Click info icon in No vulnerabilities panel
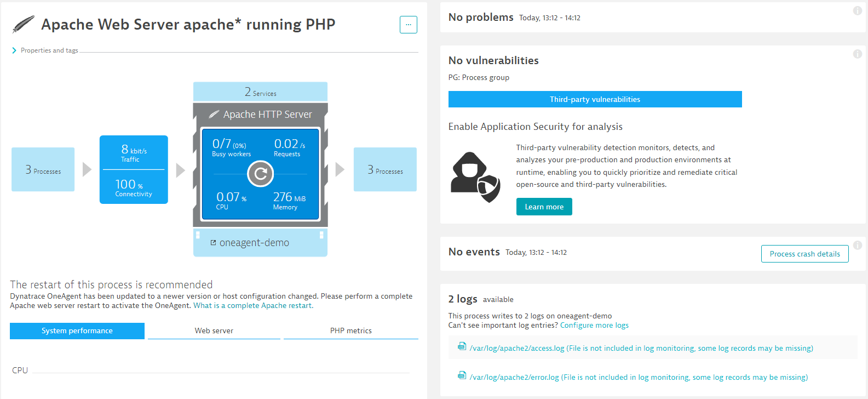Image resolution: width=868 pixels, height=399 pixels. [x=858, y=54]
